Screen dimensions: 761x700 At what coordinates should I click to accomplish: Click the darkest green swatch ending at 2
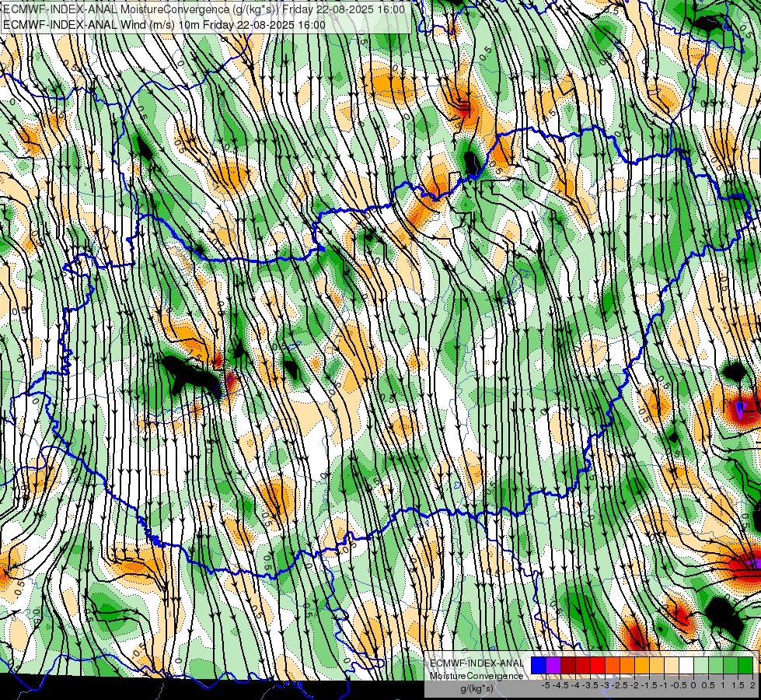coord(745,666)
